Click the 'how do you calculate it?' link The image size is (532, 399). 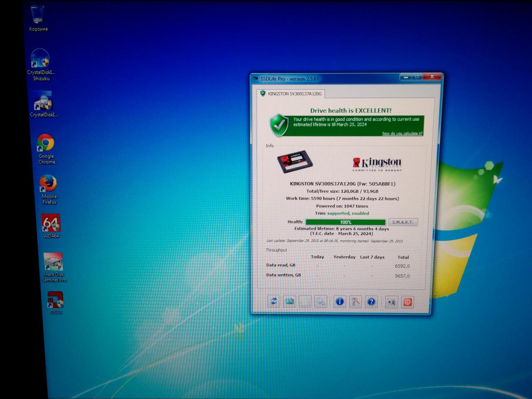(402, 133)
